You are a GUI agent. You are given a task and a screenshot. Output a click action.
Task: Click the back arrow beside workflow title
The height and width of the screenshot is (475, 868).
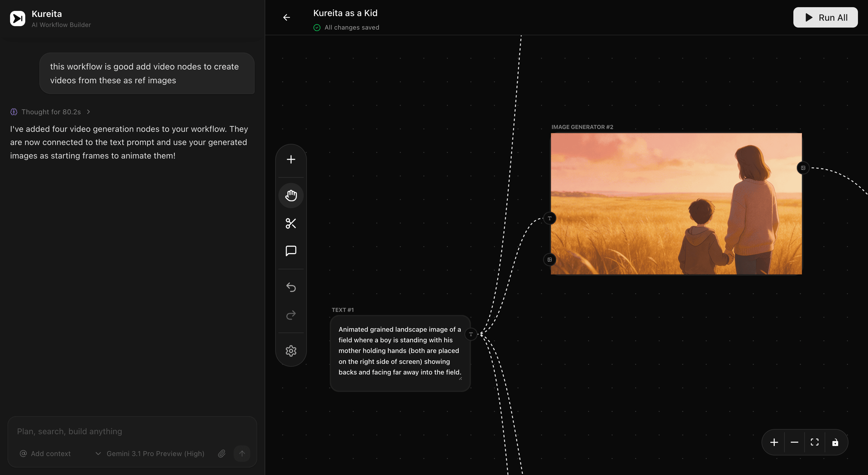[286, 18]
